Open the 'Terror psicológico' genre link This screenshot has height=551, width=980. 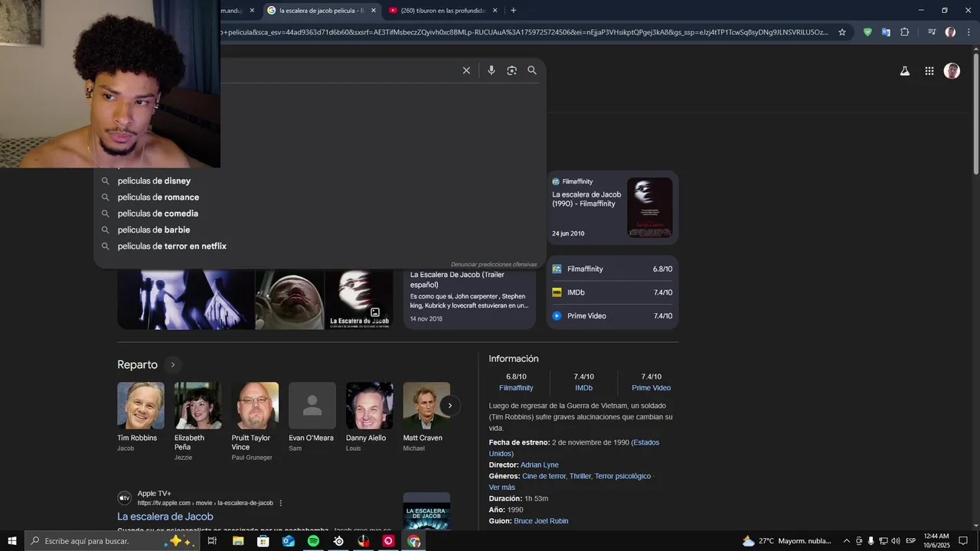622,476
